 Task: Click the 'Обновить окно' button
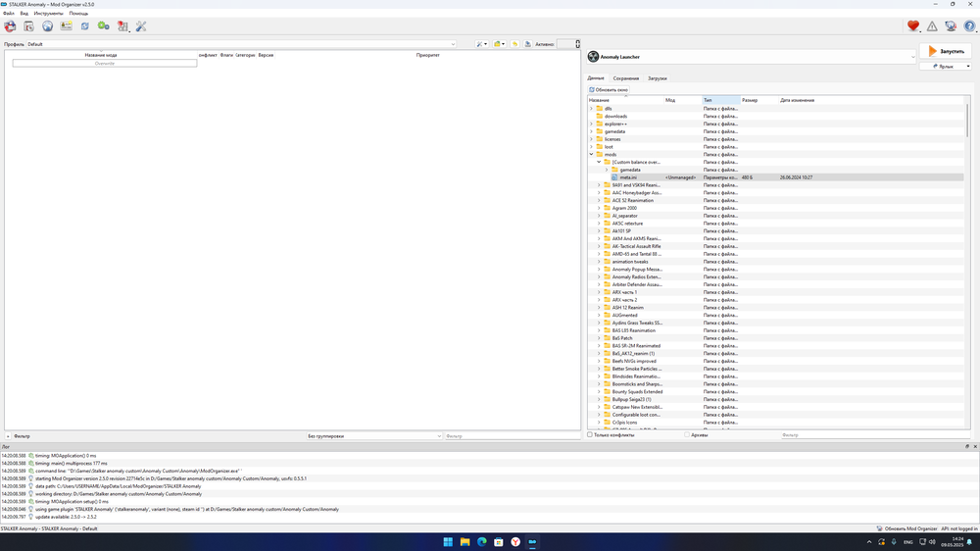coord(610,89)
